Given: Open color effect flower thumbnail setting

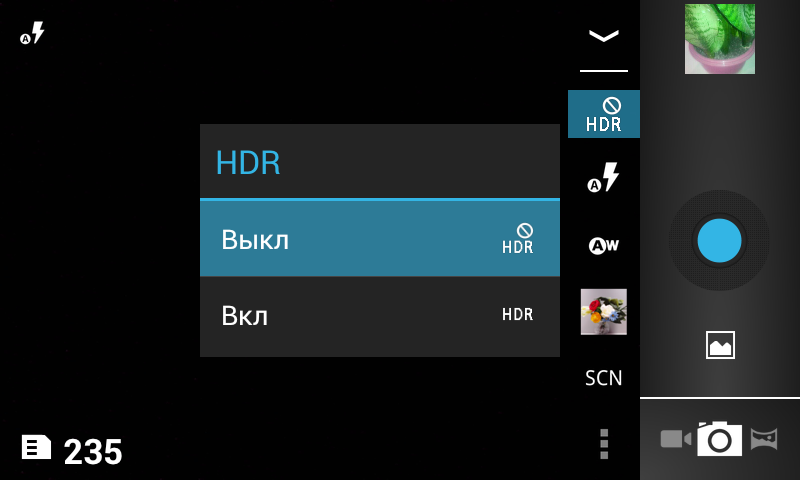Looking at the screenshot, I should pyautogui.click(x=604, y=312).
